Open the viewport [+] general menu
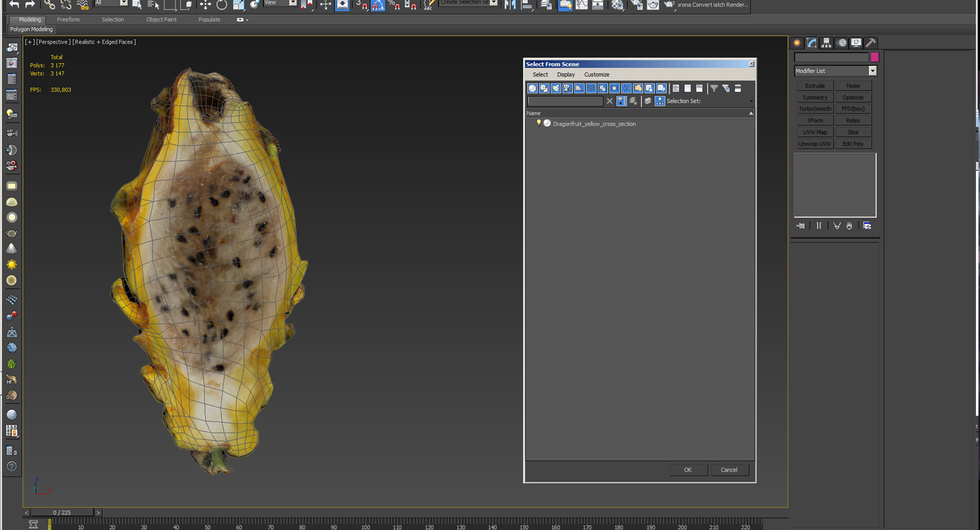980x530 pixels. 29,42
